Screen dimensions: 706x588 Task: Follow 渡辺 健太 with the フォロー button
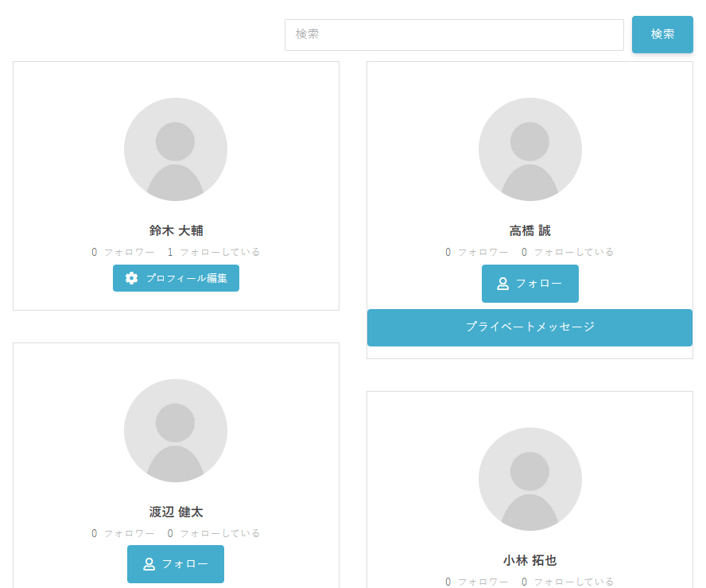pos(176,564)
